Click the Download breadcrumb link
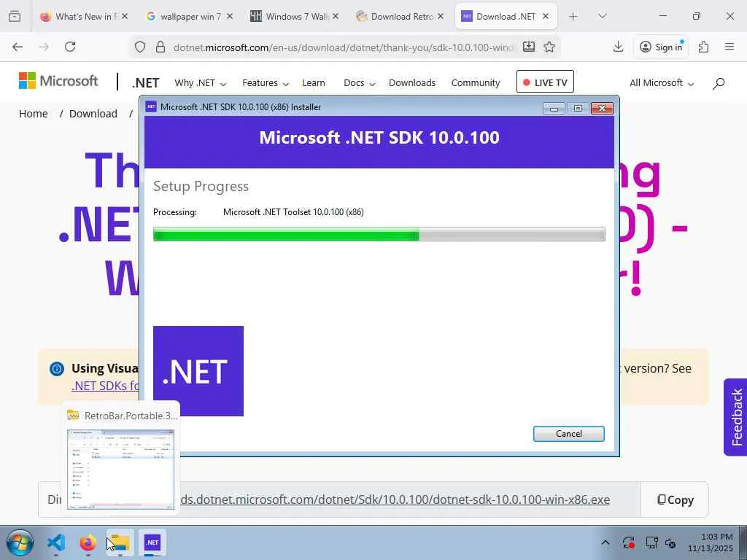This screenshot has width=747, height=560. pos(93,114)
